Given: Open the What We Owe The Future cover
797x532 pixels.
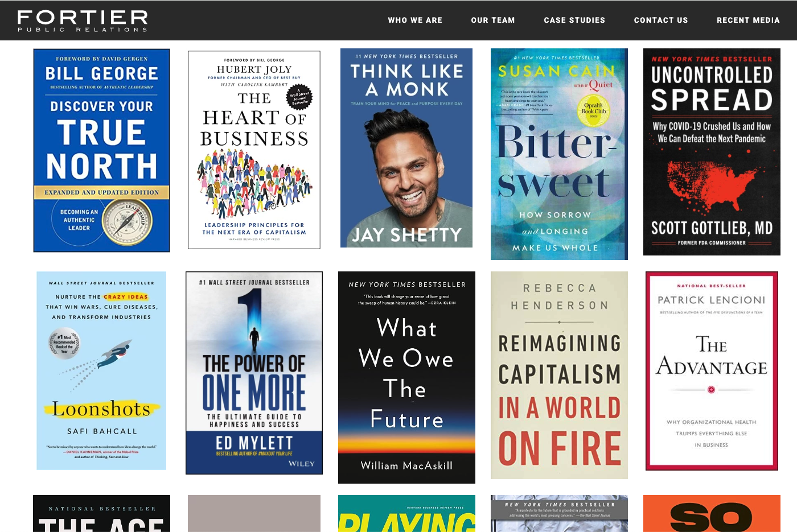Looking at the screenshot, I should click(406, 377).
